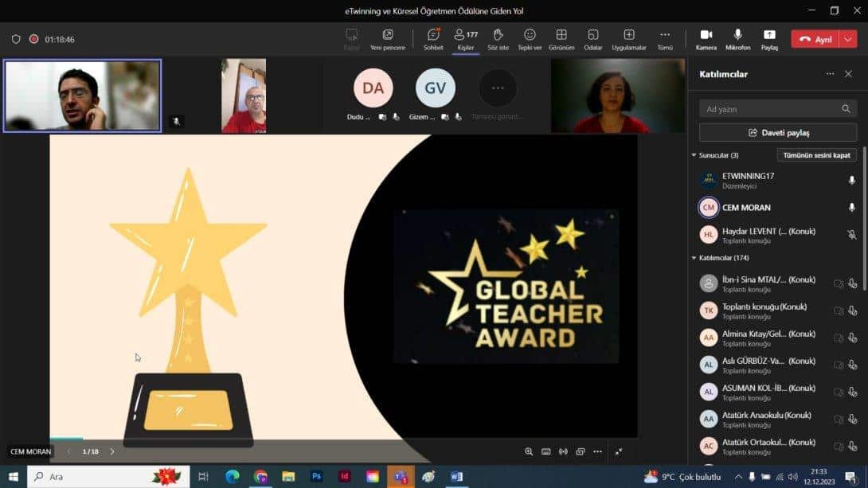868x488 pixels.
Task: Raise hand with Söz iste
Action: [x=498, y=39]
